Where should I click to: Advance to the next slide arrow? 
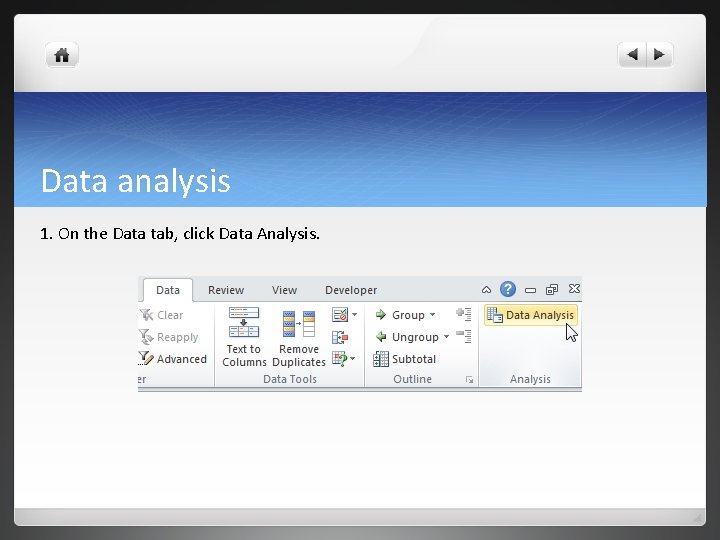(x=659, y=55)
